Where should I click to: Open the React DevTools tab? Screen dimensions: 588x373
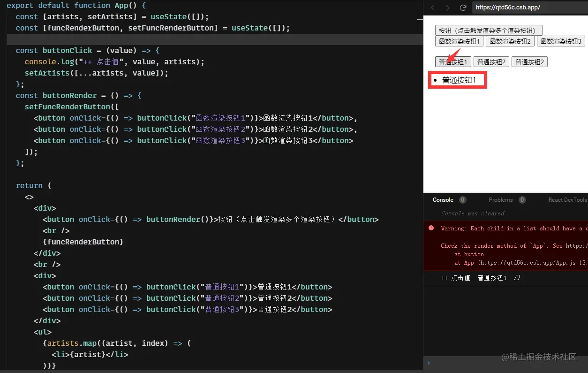click(567, 200)
